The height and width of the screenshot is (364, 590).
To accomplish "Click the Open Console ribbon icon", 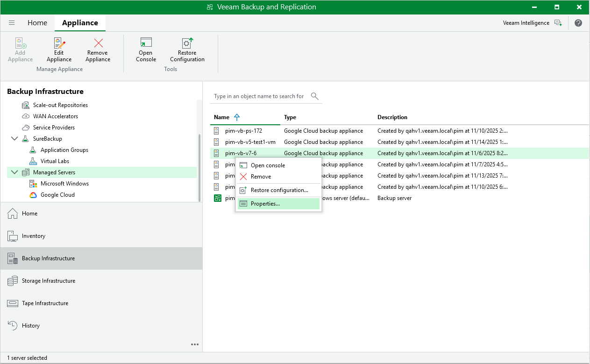I will point(146,50).
